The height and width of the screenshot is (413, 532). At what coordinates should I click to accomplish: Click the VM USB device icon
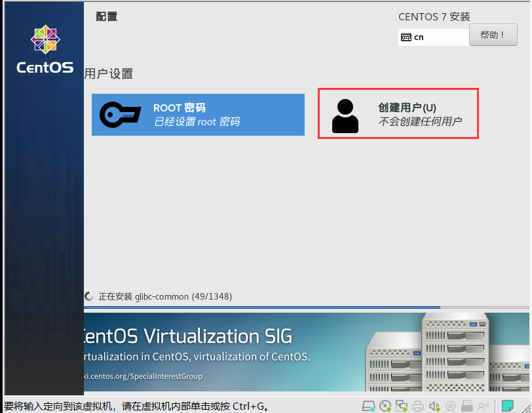pos(467,406)
